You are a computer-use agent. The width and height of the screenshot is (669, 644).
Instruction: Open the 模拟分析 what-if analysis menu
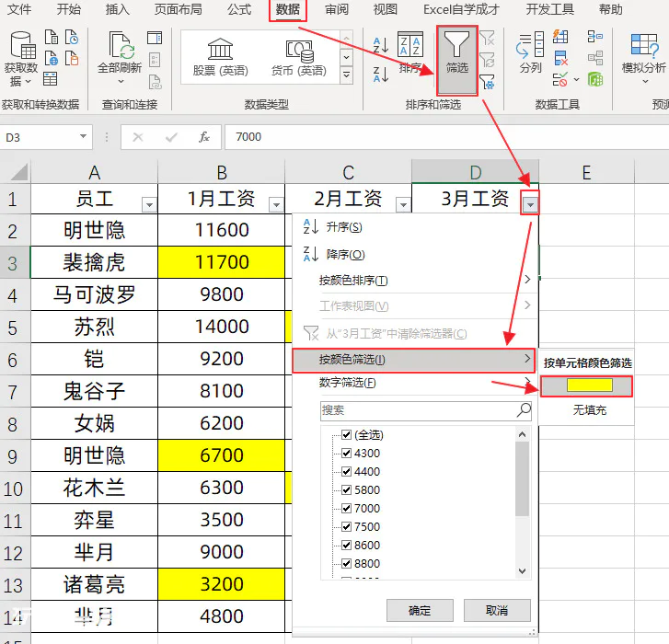click(644, 58)
